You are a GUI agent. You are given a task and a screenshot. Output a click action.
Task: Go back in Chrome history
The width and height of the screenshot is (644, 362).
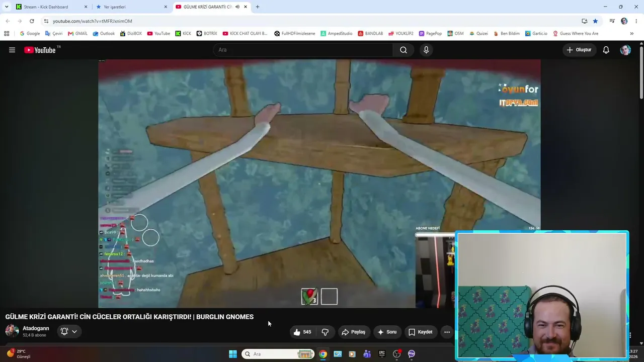coord(8,21)
